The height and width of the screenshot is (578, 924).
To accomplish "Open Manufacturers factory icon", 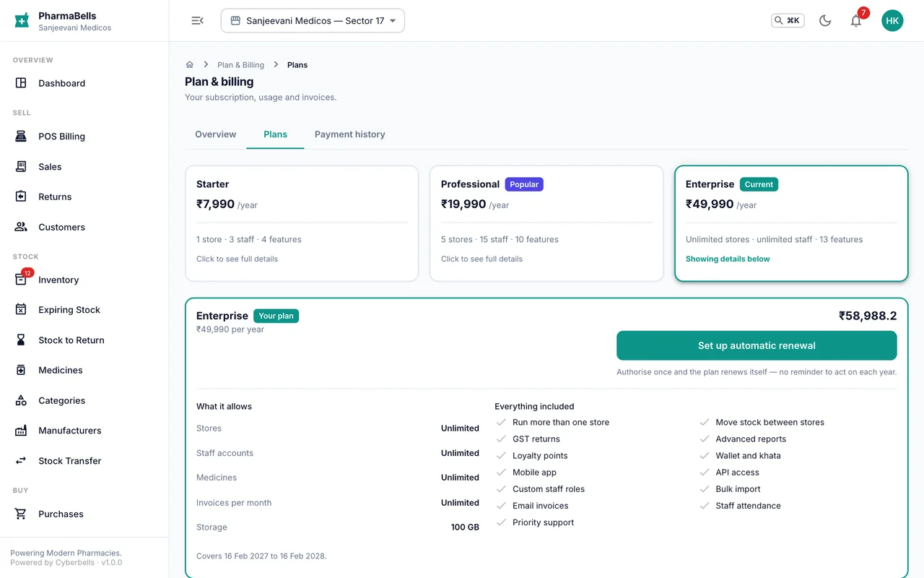I will [x=21, y=431].
